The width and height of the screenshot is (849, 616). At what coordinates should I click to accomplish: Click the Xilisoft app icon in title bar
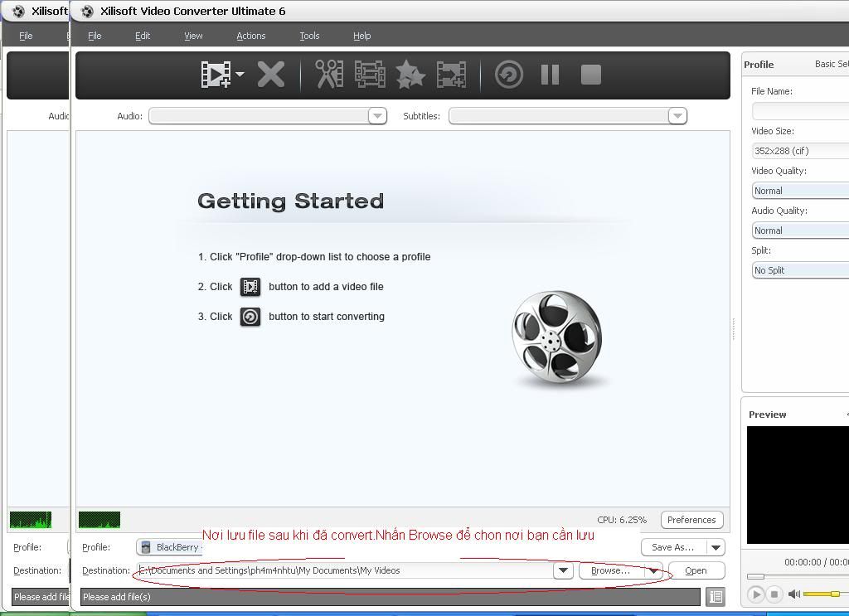tap(86, 11)
